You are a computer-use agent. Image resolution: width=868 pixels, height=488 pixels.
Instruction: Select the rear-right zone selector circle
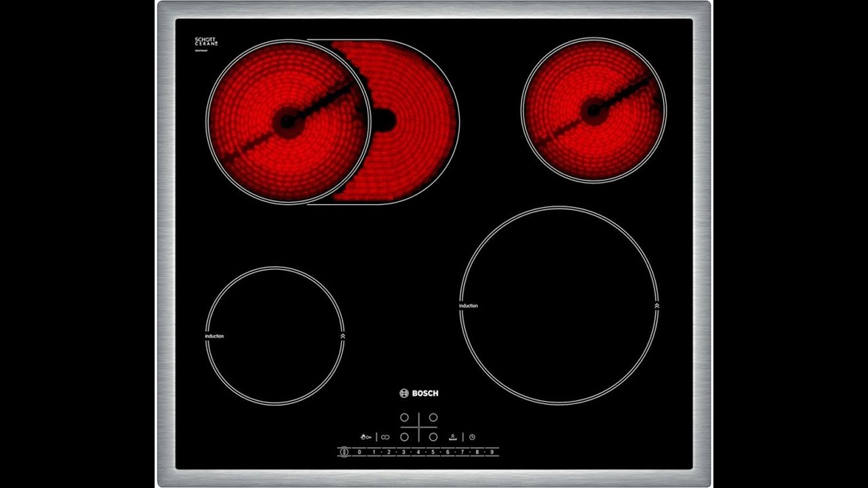433,418
